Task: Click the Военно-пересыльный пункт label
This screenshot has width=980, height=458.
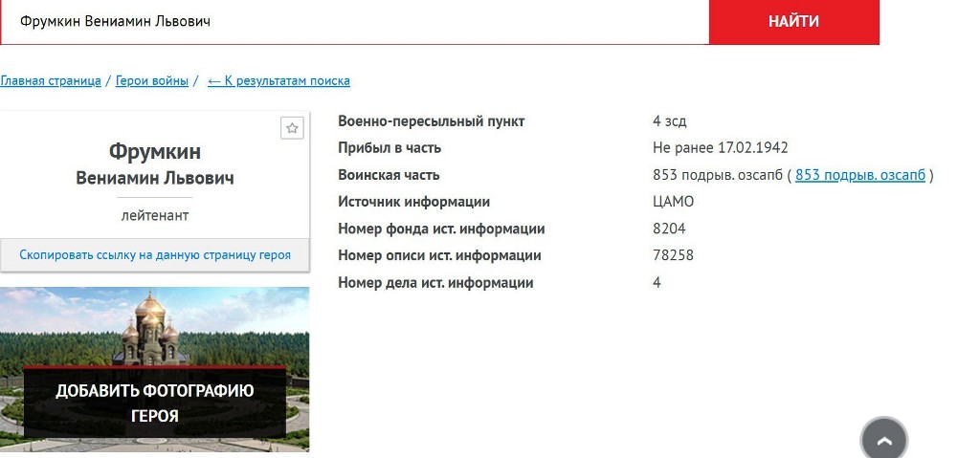Action: pyautogui.click(x=431, y=121)
